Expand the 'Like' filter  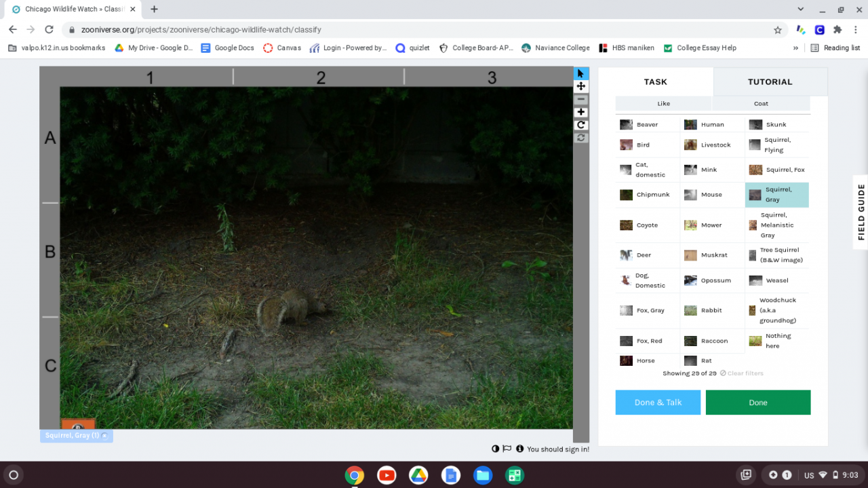click(x=663, y=104)
